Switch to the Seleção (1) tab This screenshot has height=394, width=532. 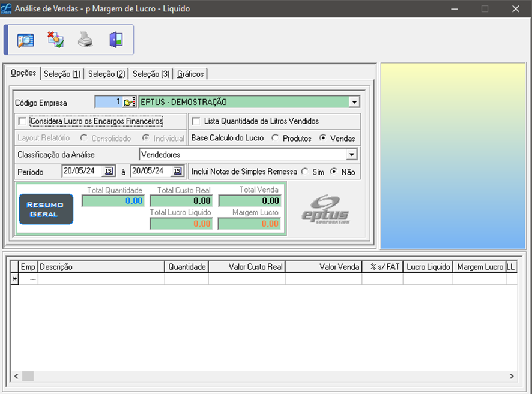(x=62, y=74)
